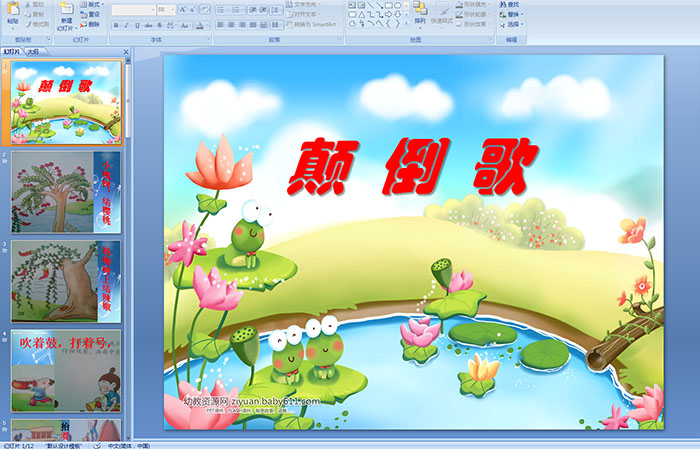Select the Left Brace shape
Image resolution: width=700 pixels, height=449 pixels.
tap(388, 23)
